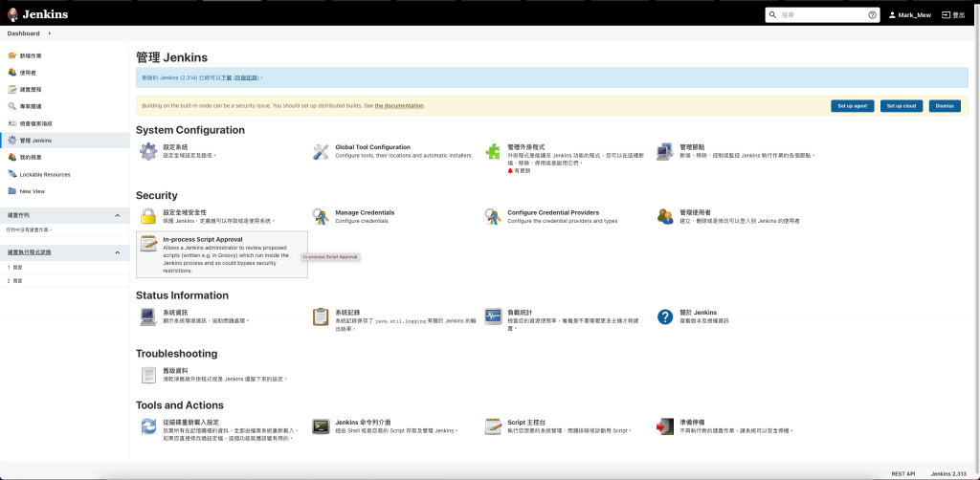This screenshot has height=480, width=980.
Task: Click the '1 閒置' executor row
Action: [64, 267]
